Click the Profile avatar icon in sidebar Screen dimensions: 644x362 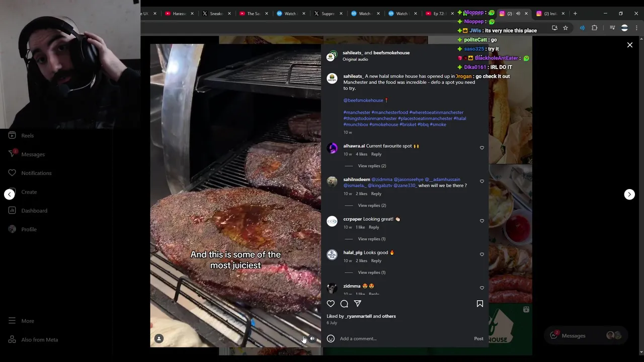[x=12, y=229]
